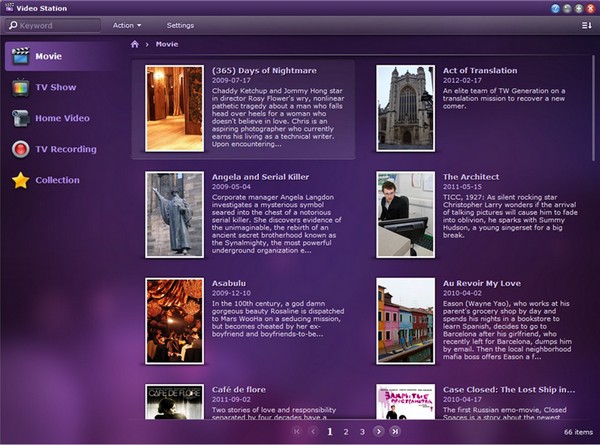Click the help question mark icon
Image resolution: width=600 pixels, height=445 pixels.
[x=555, y=8]
